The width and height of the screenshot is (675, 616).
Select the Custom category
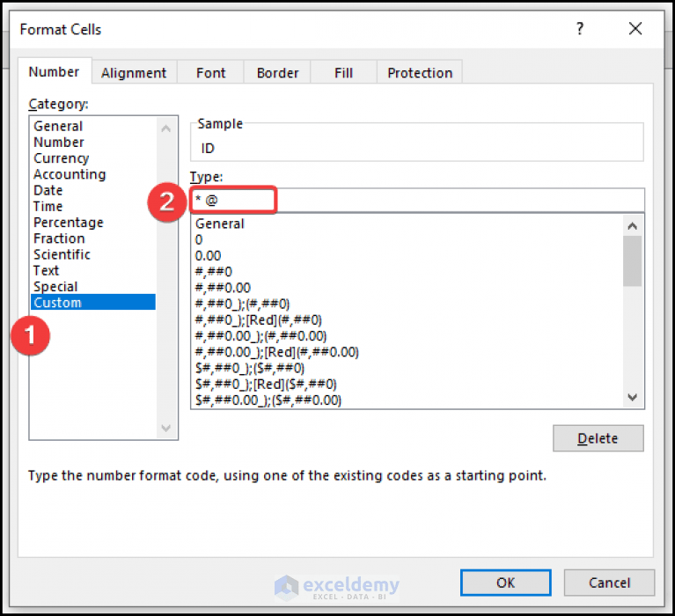coord(93,302)
